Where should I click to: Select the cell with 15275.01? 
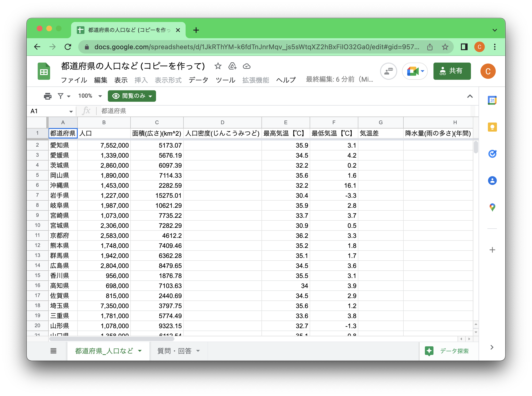pos(157,195)
